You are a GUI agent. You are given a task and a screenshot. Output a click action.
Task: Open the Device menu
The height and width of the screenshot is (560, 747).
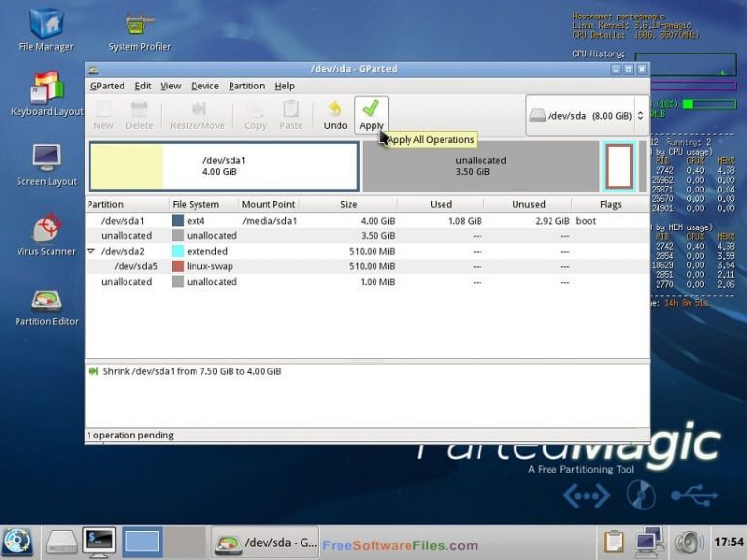coord(204,86)
